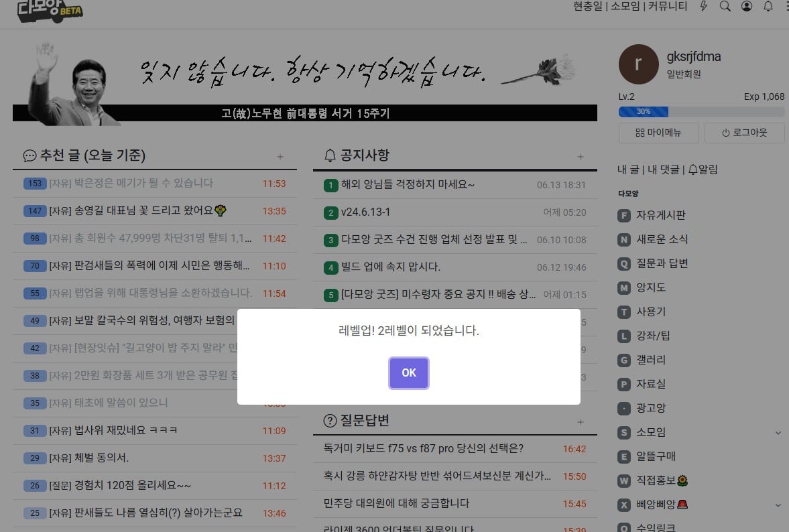Click the 다모앙 BETA logo

click(x=50, y=11)
